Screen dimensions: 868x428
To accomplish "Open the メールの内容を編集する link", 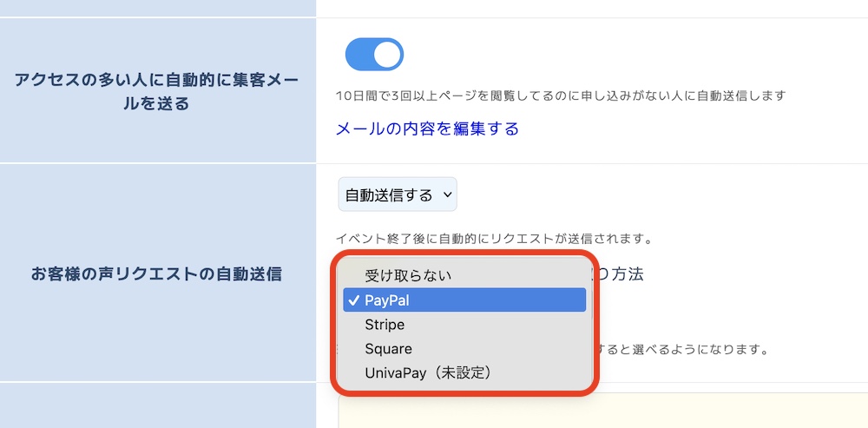I will [427, 129].
